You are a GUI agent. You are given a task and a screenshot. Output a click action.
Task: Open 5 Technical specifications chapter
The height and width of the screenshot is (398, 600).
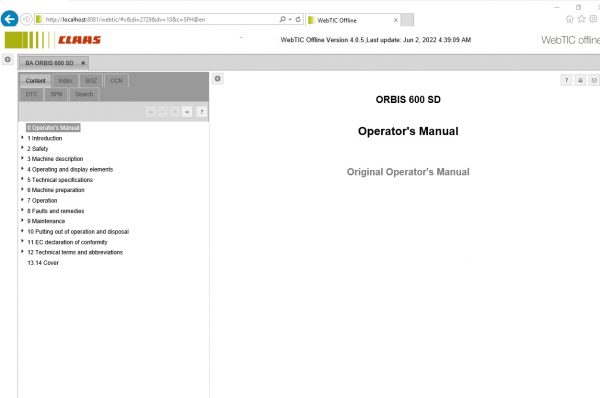click(x=60, y=179)
